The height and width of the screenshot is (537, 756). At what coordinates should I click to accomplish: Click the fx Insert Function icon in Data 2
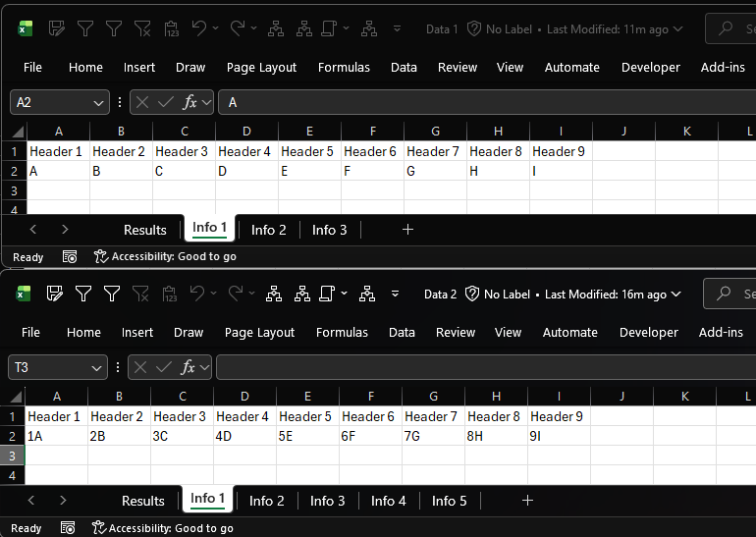(x=189, y=367)
